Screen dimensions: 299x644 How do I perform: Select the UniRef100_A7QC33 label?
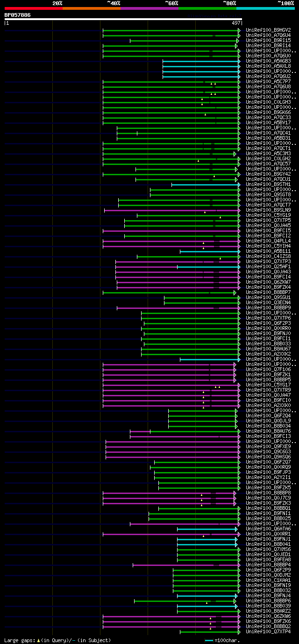click(x=268, y=117)
